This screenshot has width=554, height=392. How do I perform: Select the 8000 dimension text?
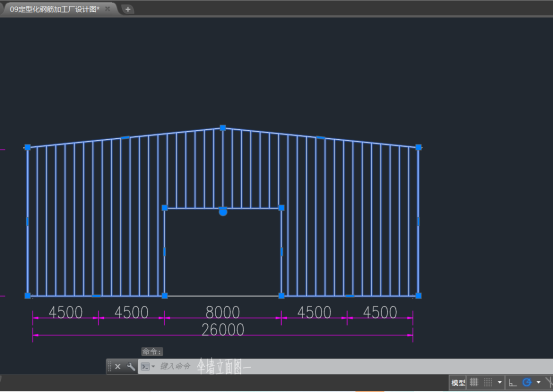[223, 312]
